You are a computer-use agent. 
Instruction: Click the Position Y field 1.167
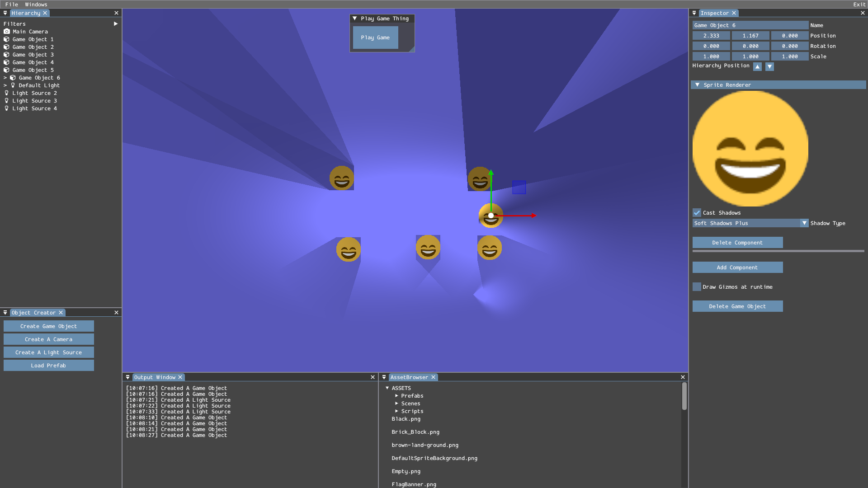[x=750, y=36]
